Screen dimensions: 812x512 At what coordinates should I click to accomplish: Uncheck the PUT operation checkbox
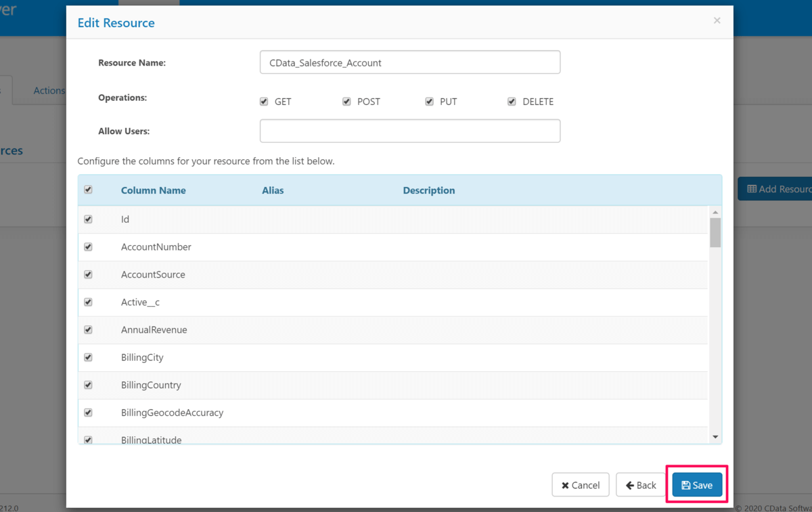[429, 102]
